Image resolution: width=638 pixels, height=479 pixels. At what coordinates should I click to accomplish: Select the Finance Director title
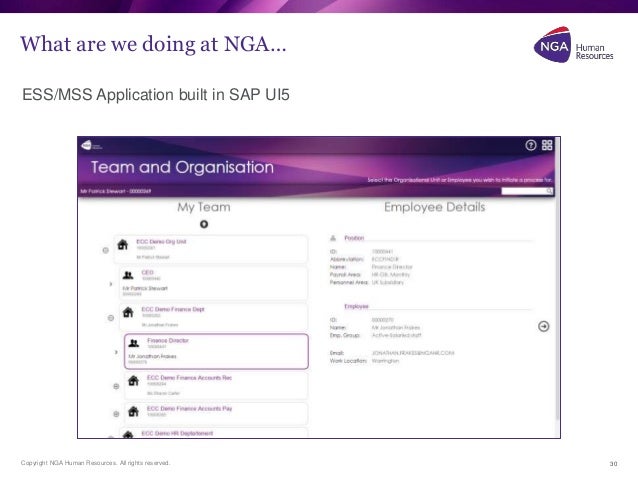[168, 340]
